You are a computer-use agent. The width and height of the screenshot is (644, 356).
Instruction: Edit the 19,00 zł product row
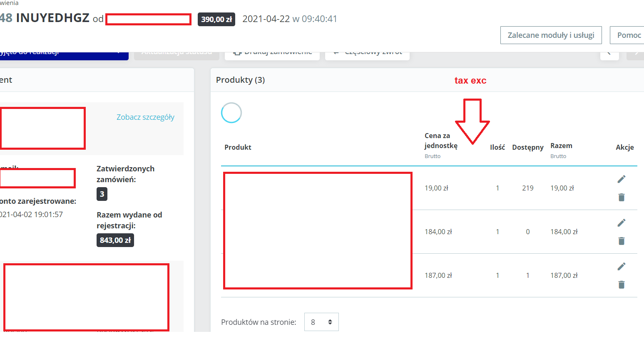tap(622, 179)
